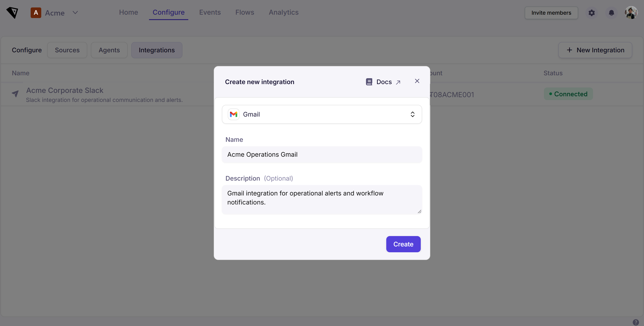644x326 pixels.
Task: Expand the Acme workspace switcher chevron
Action: click(75, 12)
